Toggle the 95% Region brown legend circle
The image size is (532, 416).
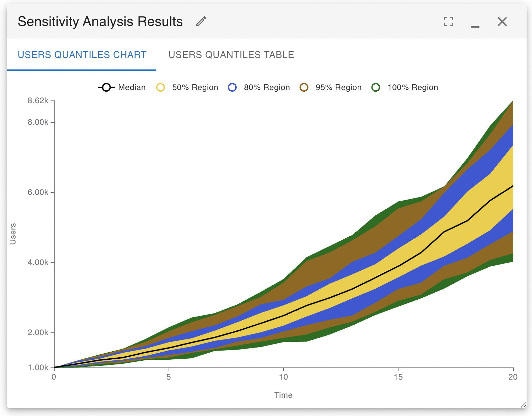[304, 87]
